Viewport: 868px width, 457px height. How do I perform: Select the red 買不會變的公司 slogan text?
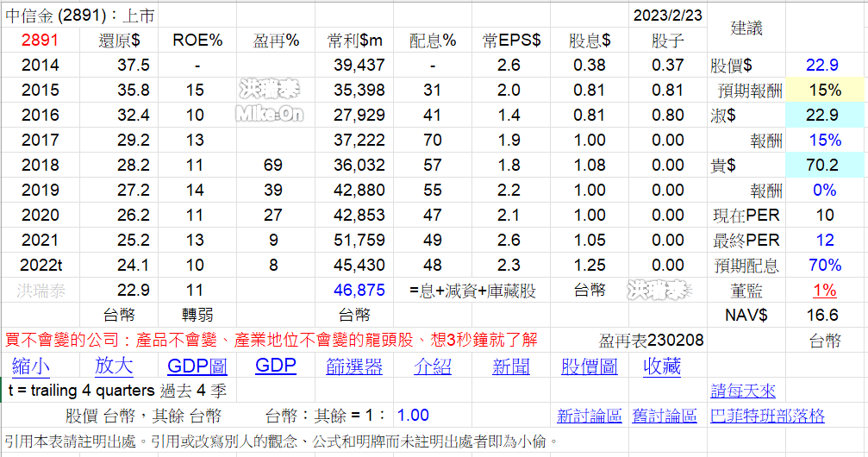pos(272,340)
